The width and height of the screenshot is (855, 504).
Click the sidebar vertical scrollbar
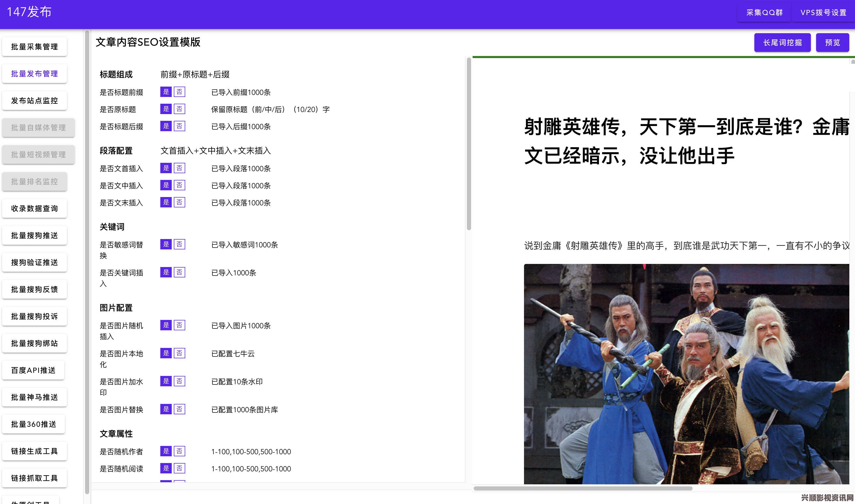tap(87, 262)
